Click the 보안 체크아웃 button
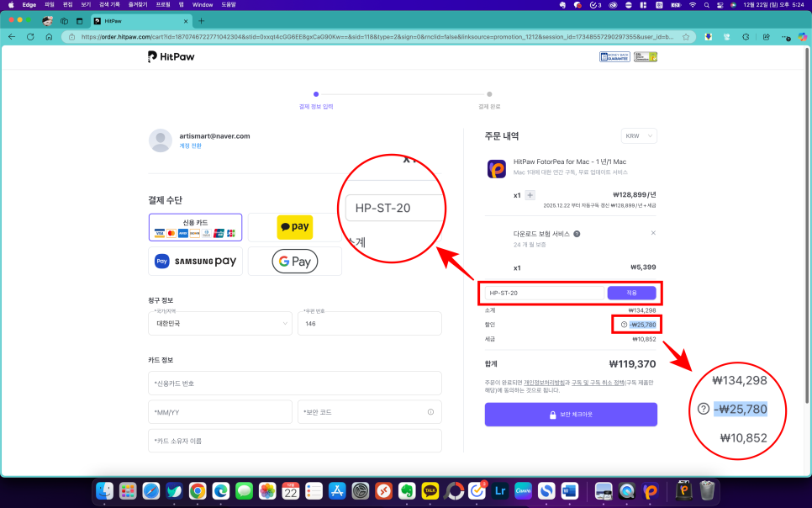The image size is (812, 508). point(571,415)
